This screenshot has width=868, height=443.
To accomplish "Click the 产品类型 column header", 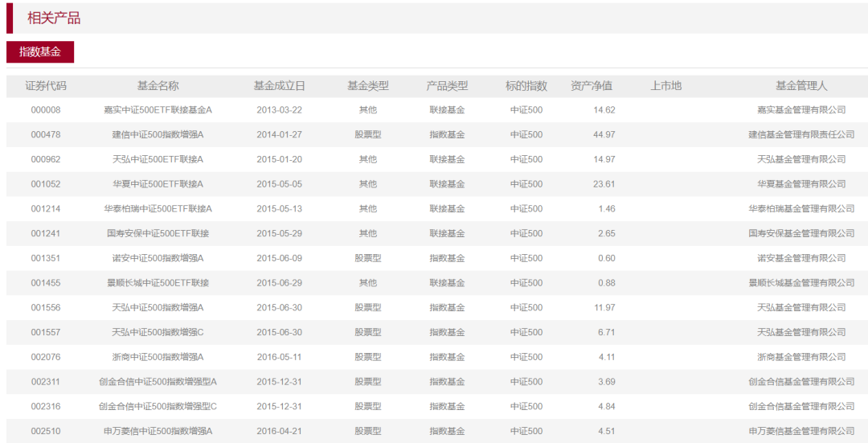I will pyautogui.click(x=448, y=86).
